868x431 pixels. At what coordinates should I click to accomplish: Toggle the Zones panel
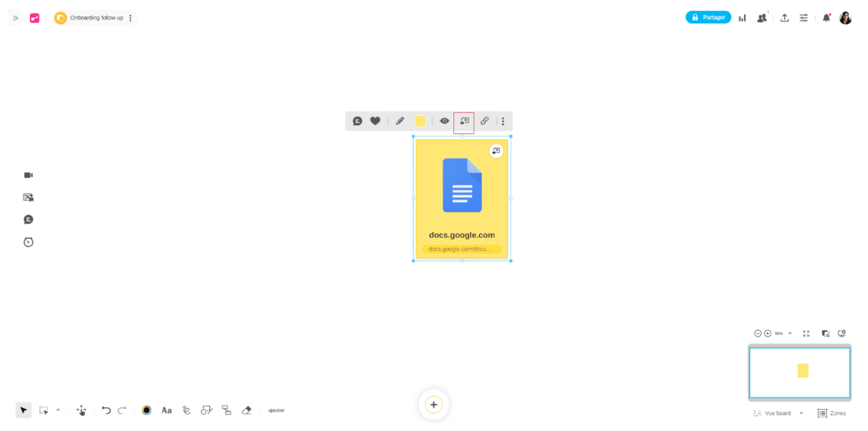pyautogui.click(x=831, y=414)
